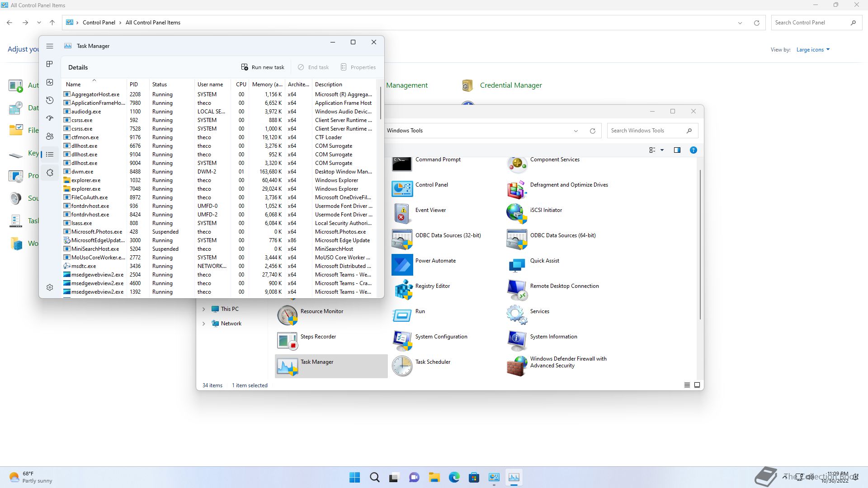Viewport: 868px width, 488px height.
Task: Sort processes by Name column header
Action: pyautogui.click(x=94, y=84)
